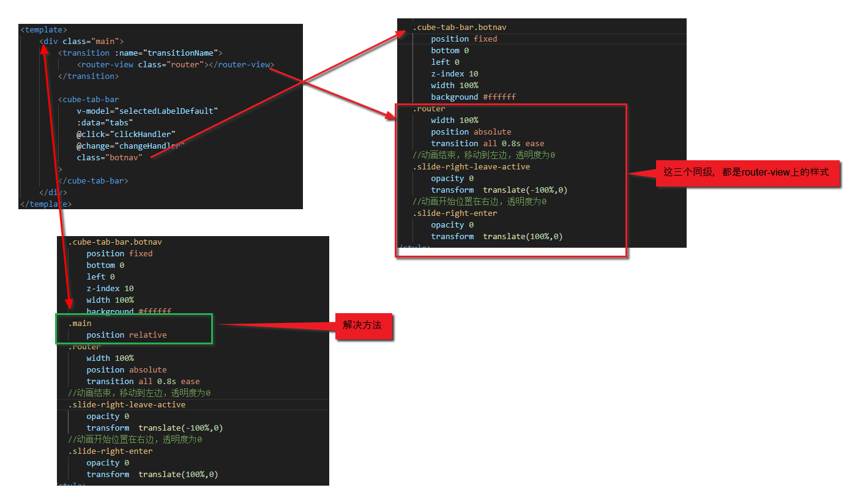858x504 pixels.
Task: Click the closing </template> tag
Action: pos(46,204)
